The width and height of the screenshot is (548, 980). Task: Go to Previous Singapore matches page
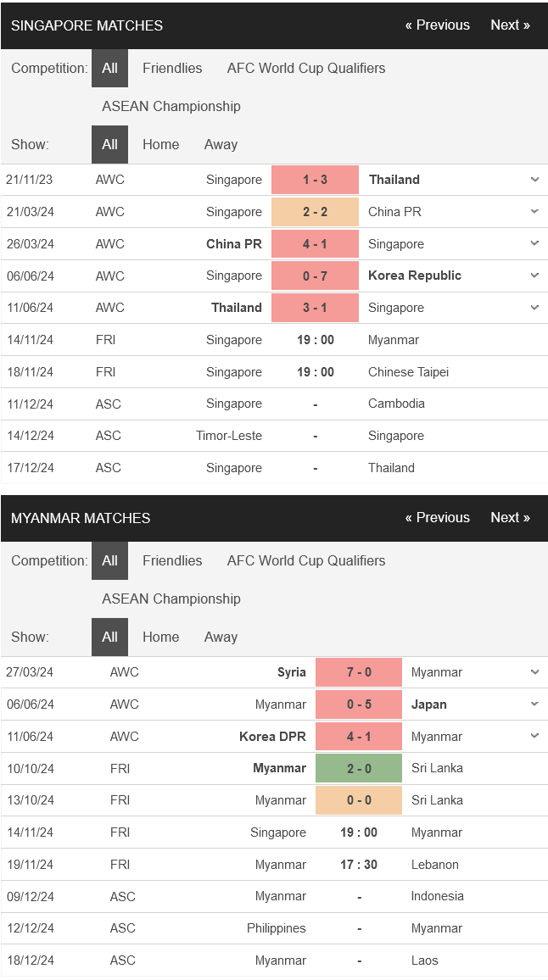click(x=437, y=25)
